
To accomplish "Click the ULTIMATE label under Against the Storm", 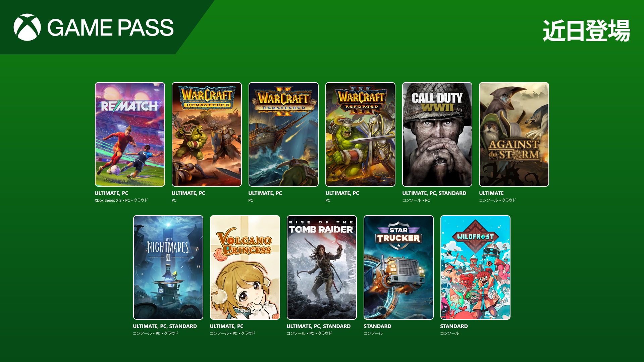I will click(491, 193).
